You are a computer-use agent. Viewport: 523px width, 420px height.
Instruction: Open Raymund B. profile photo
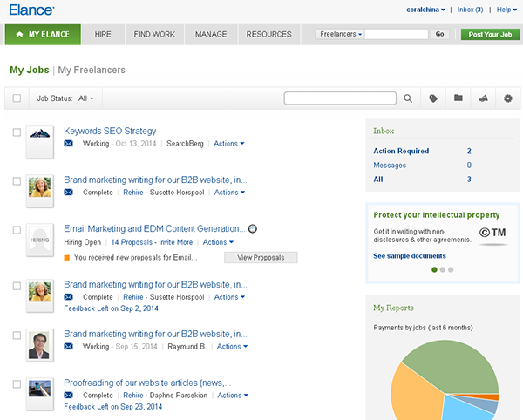coord(40,345)
